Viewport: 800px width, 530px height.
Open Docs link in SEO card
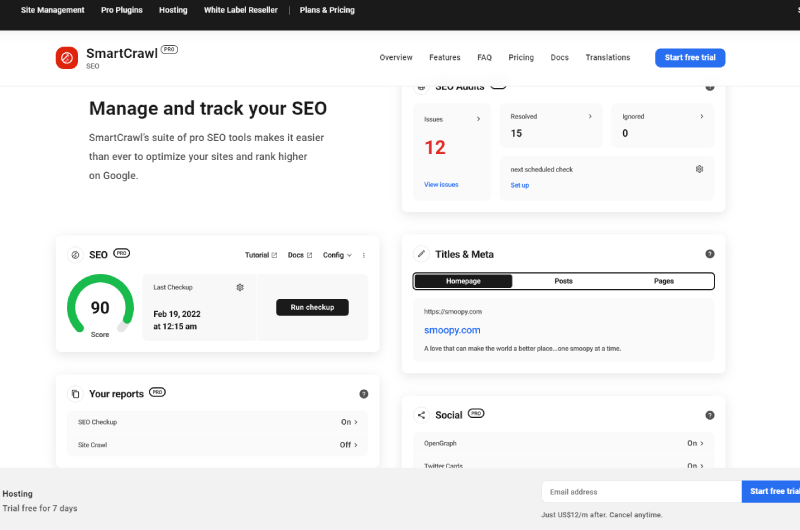(x=300, y=255)
